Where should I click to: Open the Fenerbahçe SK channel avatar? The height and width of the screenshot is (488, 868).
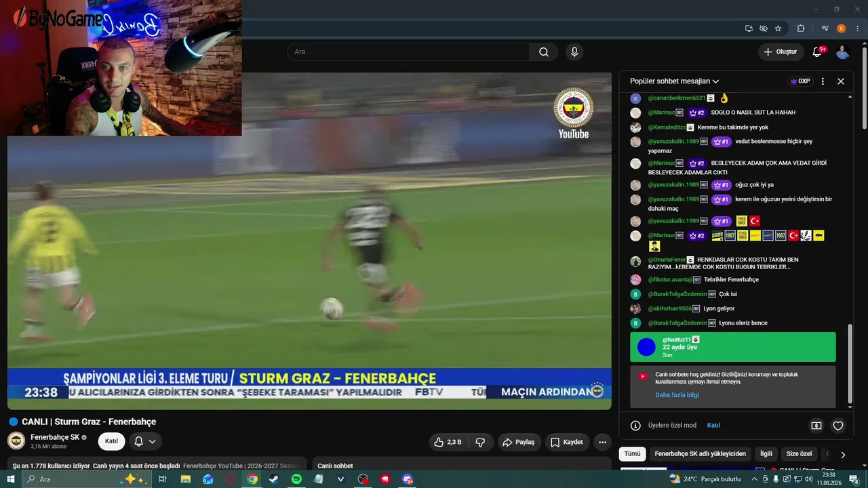tap(16, 441)
